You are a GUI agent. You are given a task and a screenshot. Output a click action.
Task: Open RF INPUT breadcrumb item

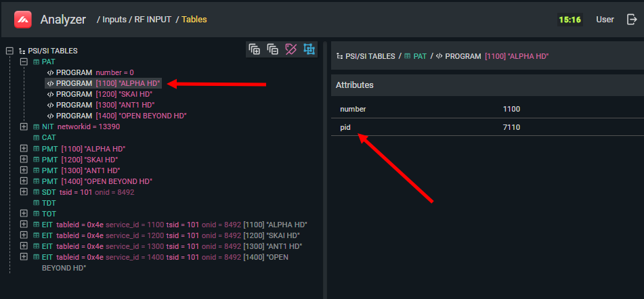point(152,20)
